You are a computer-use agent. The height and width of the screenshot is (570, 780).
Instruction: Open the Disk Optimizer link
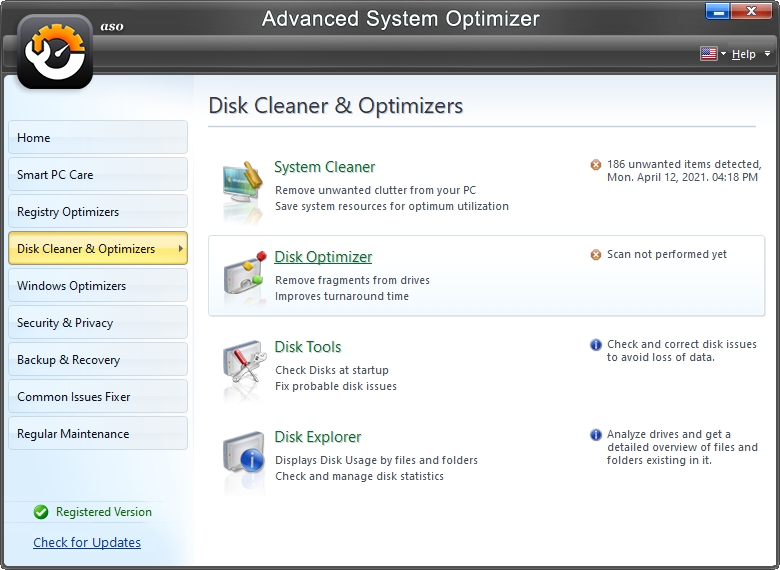coord(323,257)
